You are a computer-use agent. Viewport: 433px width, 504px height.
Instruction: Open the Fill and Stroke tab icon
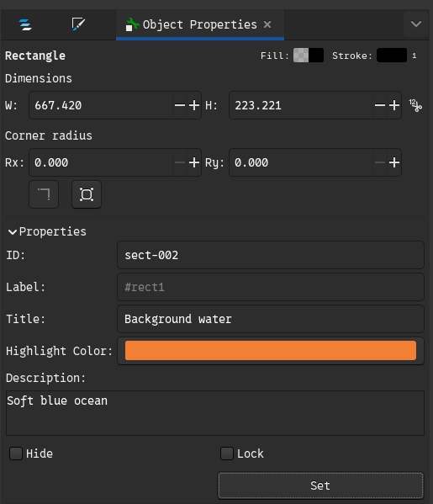click(x=78, y=24)
